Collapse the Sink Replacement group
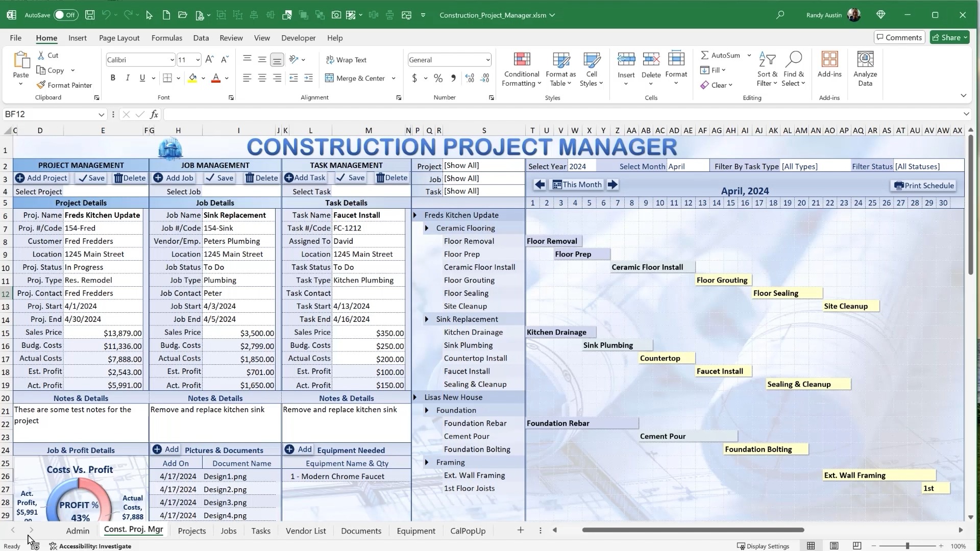Image resolution: width=980 pixels, height=551 pixels. tap(427, 319)
